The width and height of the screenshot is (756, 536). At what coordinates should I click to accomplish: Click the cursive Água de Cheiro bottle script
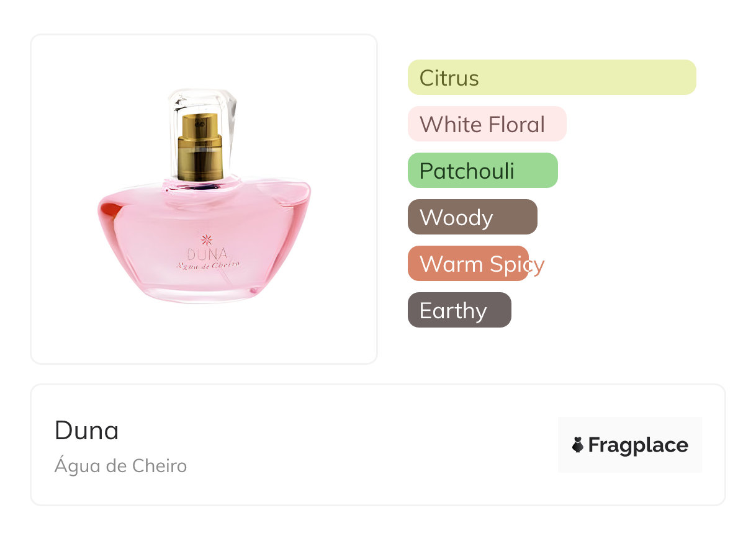[208, 265]
